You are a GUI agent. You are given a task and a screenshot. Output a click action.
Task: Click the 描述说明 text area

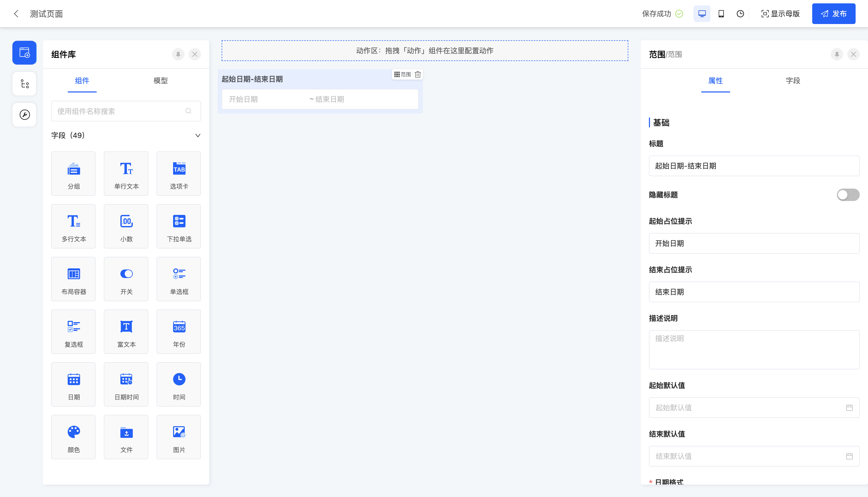click(x=754, y=350)
